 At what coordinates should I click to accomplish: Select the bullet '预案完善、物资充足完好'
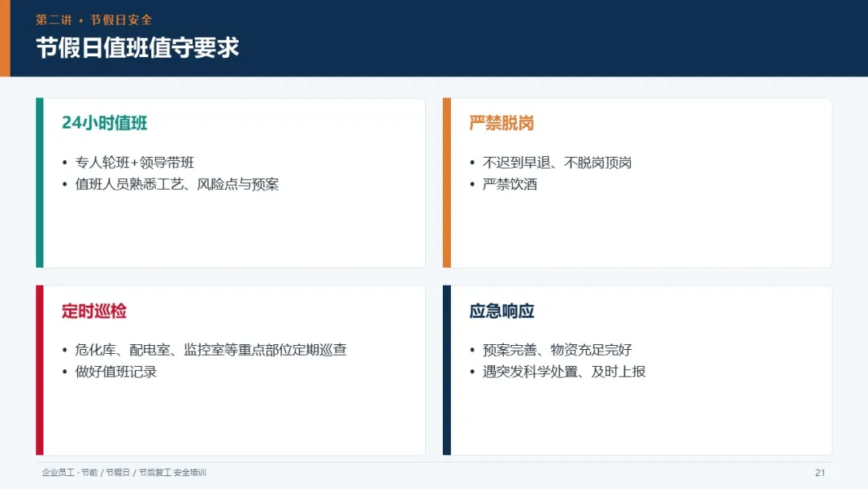point(557,350)
